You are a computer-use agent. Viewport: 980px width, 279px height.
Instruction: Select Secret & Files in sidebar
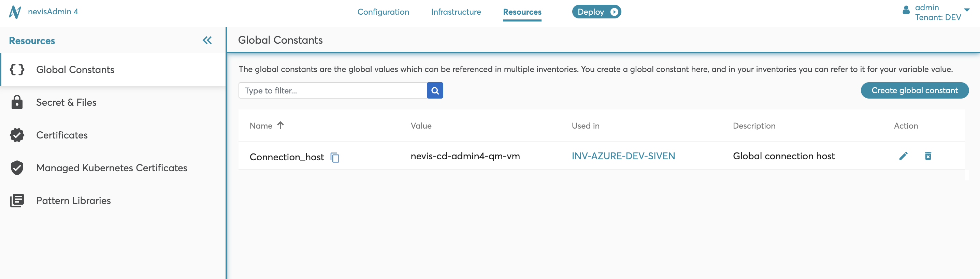tap(66, 102)
